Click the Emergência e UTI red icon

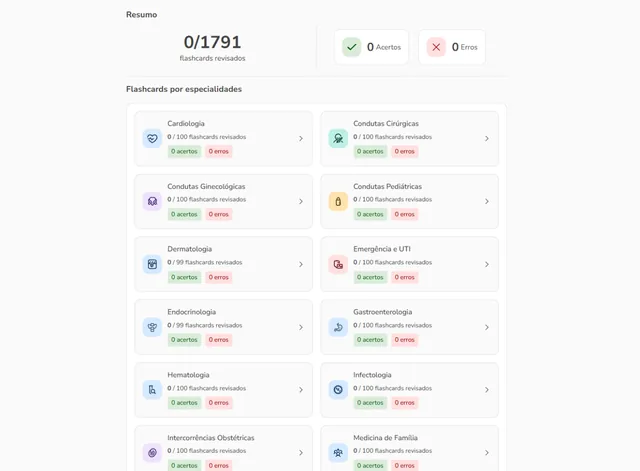tap(338, 264)
